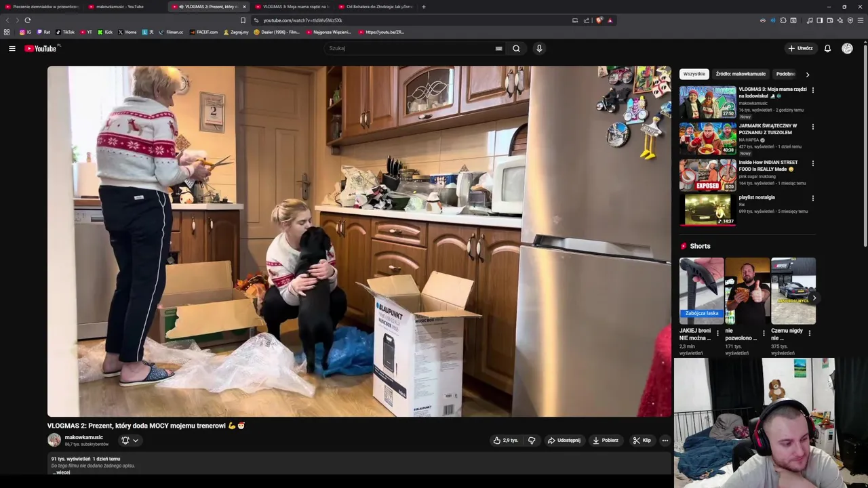Open Kick bookmark

pos(105,32)
